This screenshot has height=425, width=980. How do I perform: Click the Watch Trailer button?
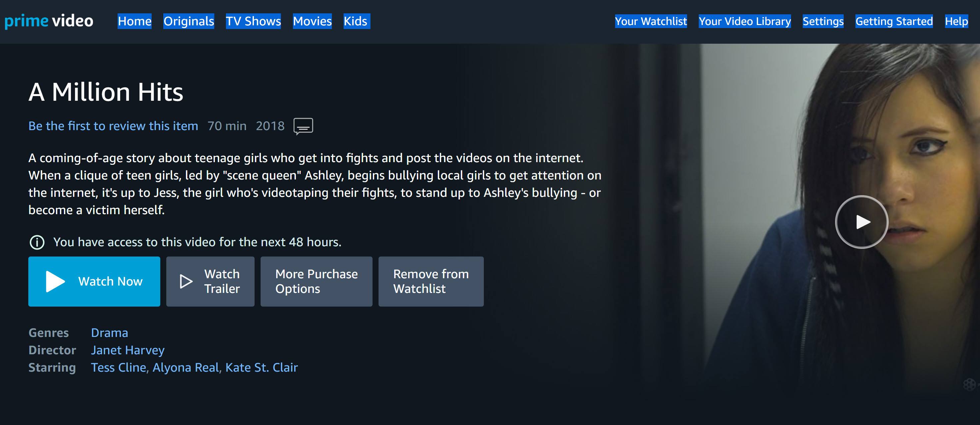210,282
